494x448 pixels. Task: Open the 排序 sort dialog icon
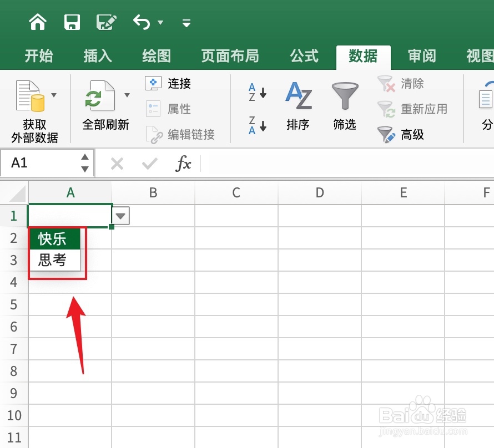tap(299, 95)
